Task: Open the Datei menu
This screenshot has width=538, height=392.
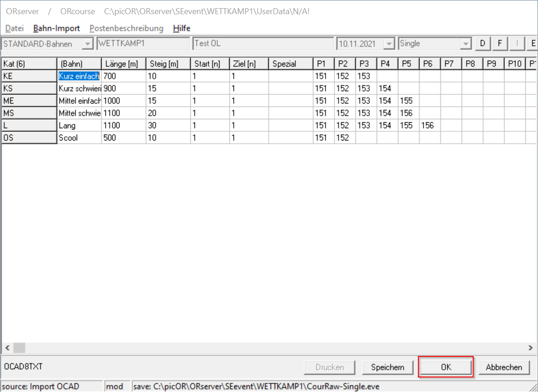Action: pyautogui.click(x=14, y=28)
